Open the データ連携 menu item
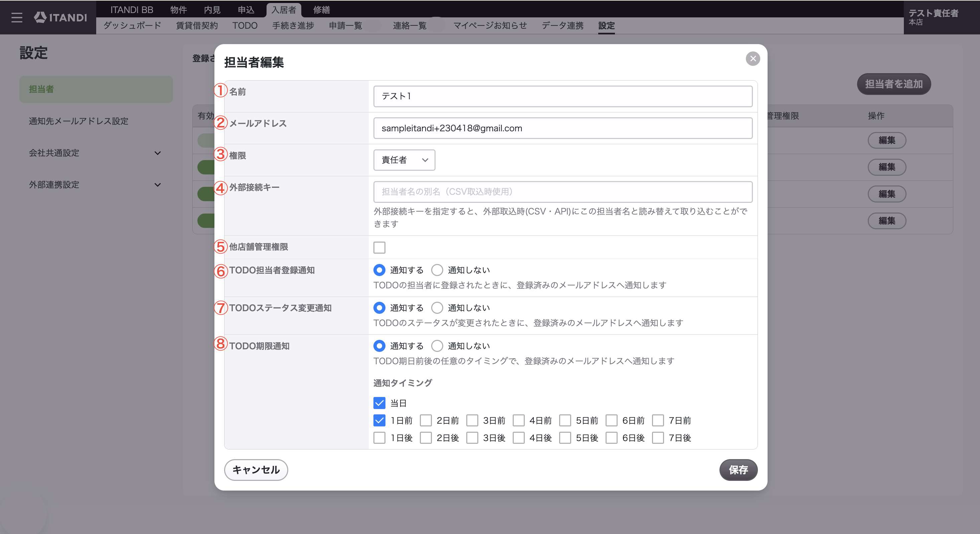 (562, 25)
